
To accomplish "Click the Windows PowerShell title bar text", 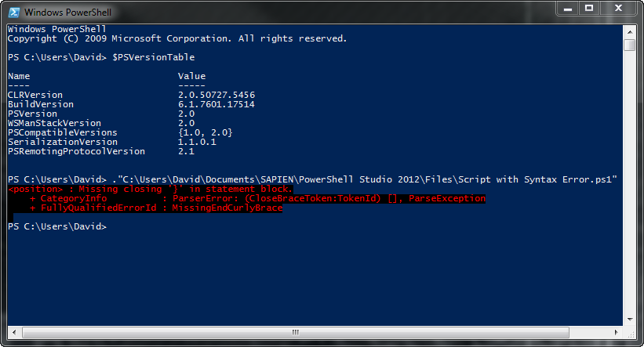I will click(x=67, y=13).
